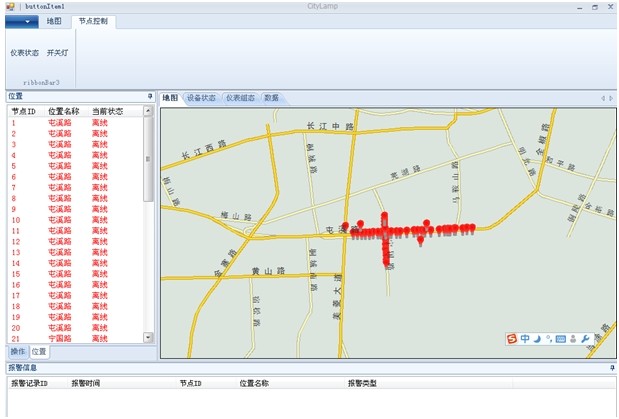619x419 pixels.
Task: Switch to the 地图 ribbon tab
Action: point(54,21)
